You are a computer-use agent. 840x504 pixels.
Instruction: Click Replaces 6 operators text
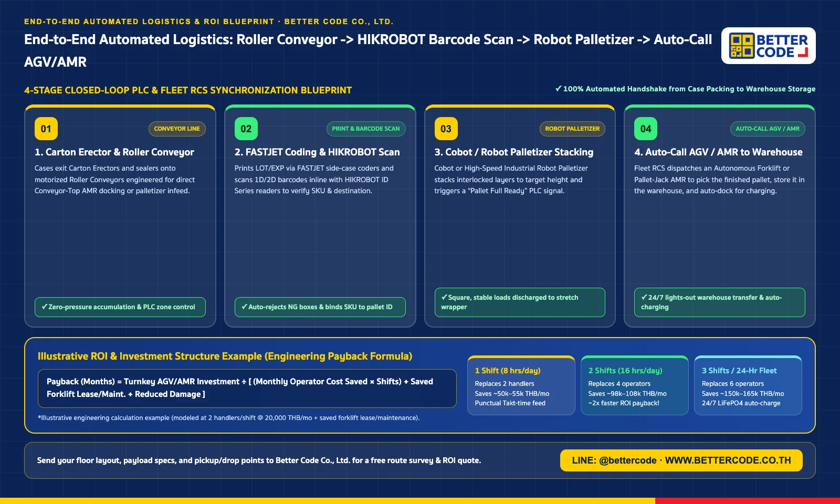(x=732, y=384)
